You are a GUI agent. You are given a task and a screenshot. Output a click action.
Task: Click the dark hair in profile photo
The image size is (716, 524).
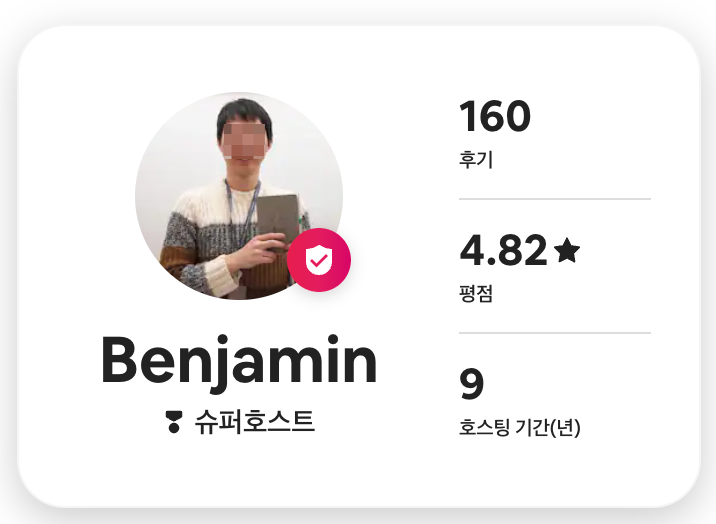[x=244, y=113]
